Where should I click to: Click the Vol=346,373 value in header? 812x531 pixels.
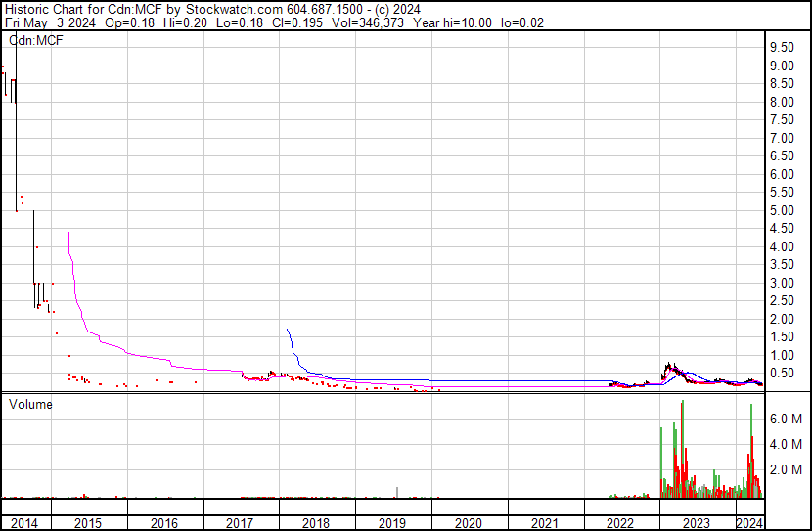click(367, 22)
